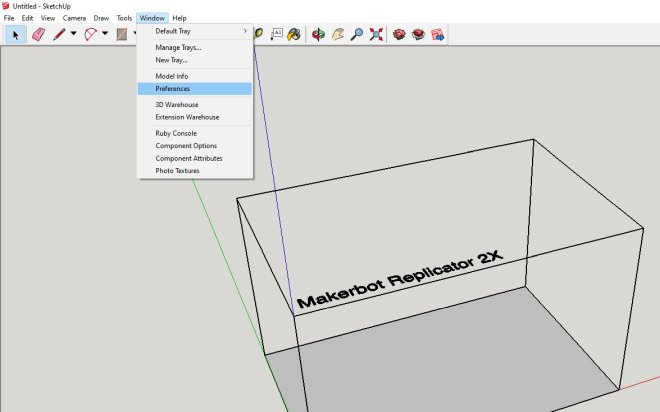This screenshot has width=660, height=412.
Task: Select New Tray... menu entry
Action: [x=195, y=60]
